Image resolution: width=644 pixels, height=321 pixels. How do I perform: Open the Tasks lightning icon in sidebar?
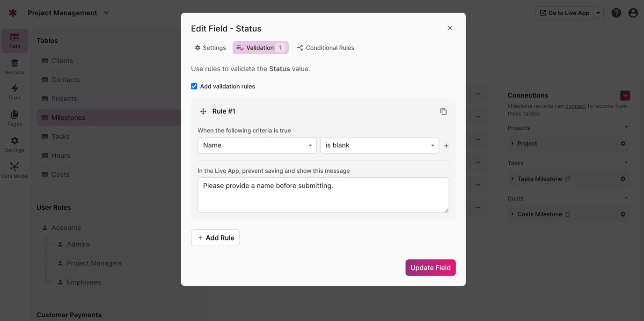(15, 92)
